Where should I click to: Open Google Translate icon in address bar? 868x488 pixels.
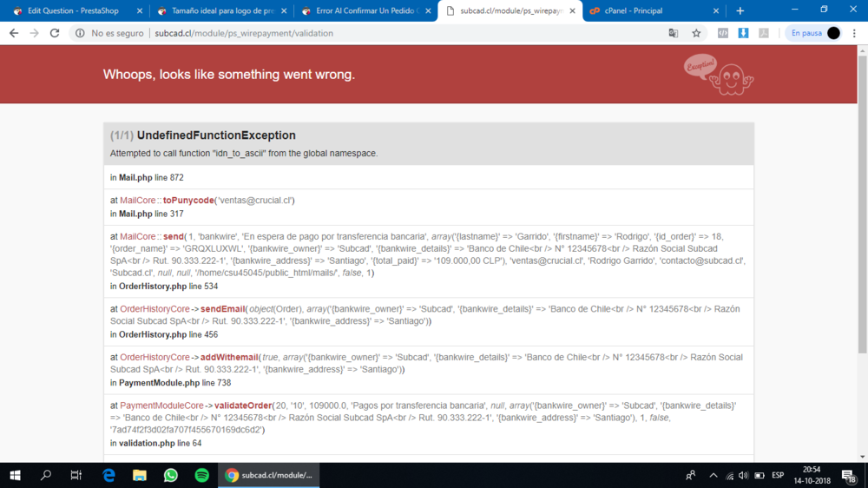(674, 33)
